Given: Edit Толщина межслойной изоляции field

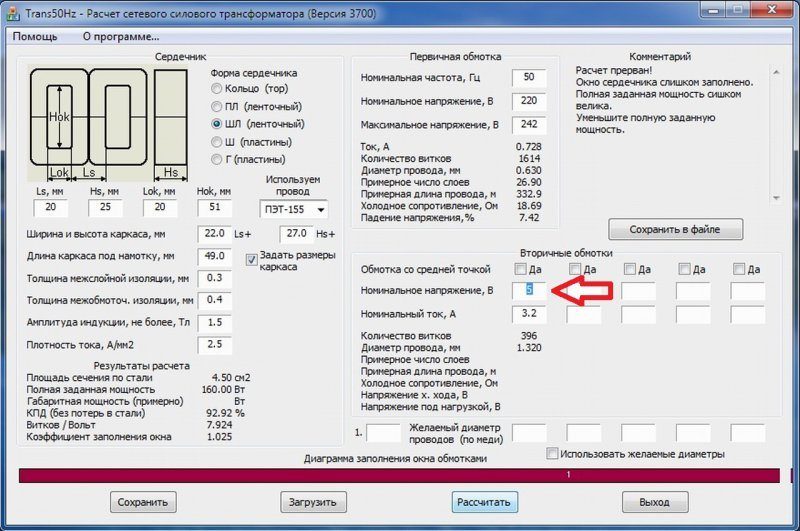Looking at the screenshot, I should pos(215,279).
